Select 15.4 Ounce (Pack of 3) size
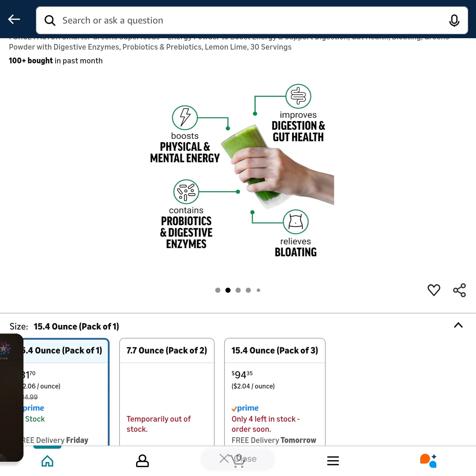 pos(275,392)
